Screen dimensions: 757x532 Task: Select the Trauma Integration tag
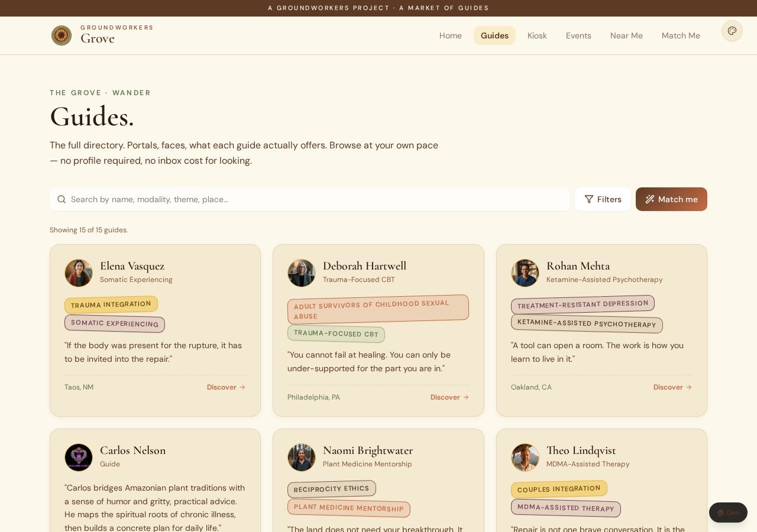coord(111,304)
